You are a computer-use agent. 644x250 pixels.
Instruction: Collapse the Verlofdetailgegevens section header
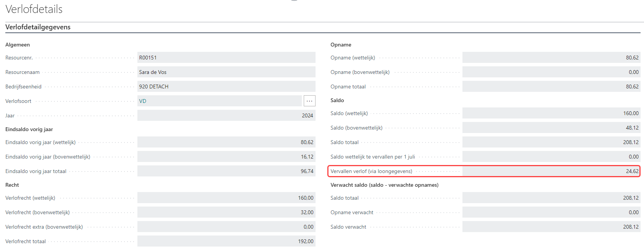[x=38, y=27]
